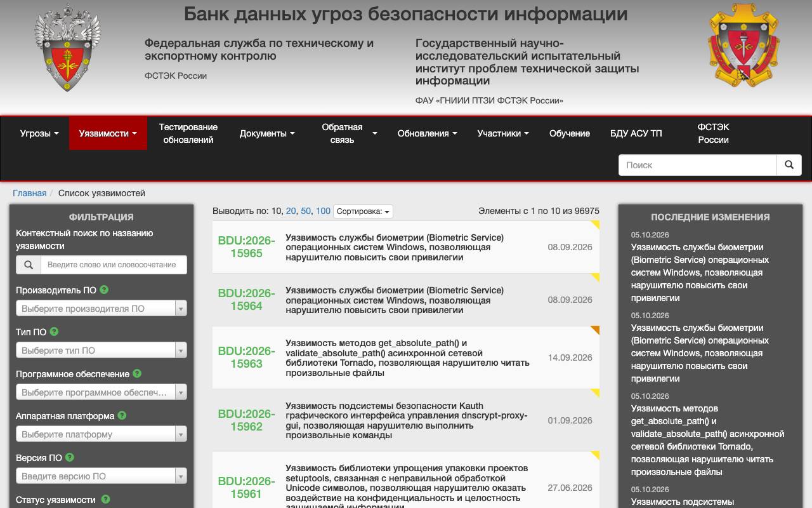Open the Обратная связь menu
Screen dimensions: 812x508
pos(346,133)
